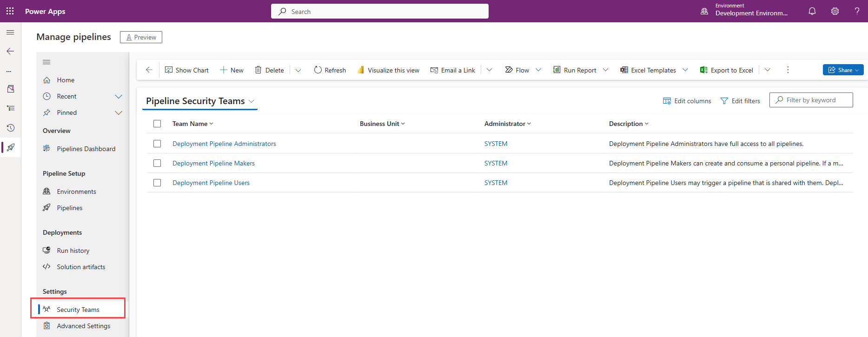Open the app launcher waffle icon
Screen dimensions: 868x337
click(10, 11)
